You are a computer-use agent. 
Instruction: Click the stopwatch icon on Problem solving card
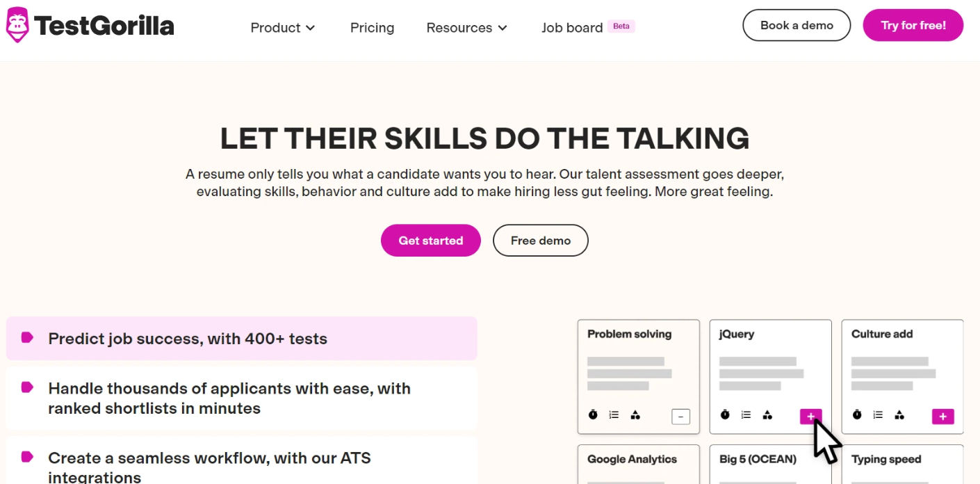click(592, 414)
